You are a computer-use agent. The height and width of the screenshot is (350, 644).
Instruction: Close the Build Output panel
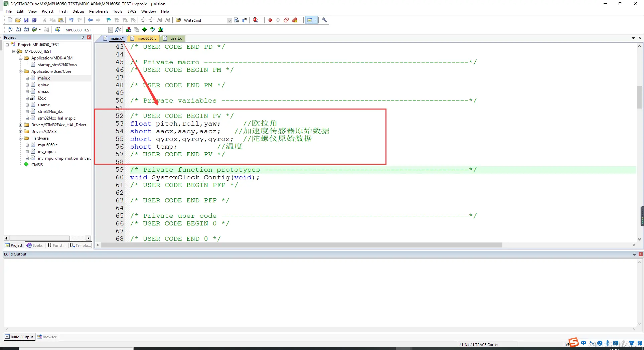(x=640, y=254)
